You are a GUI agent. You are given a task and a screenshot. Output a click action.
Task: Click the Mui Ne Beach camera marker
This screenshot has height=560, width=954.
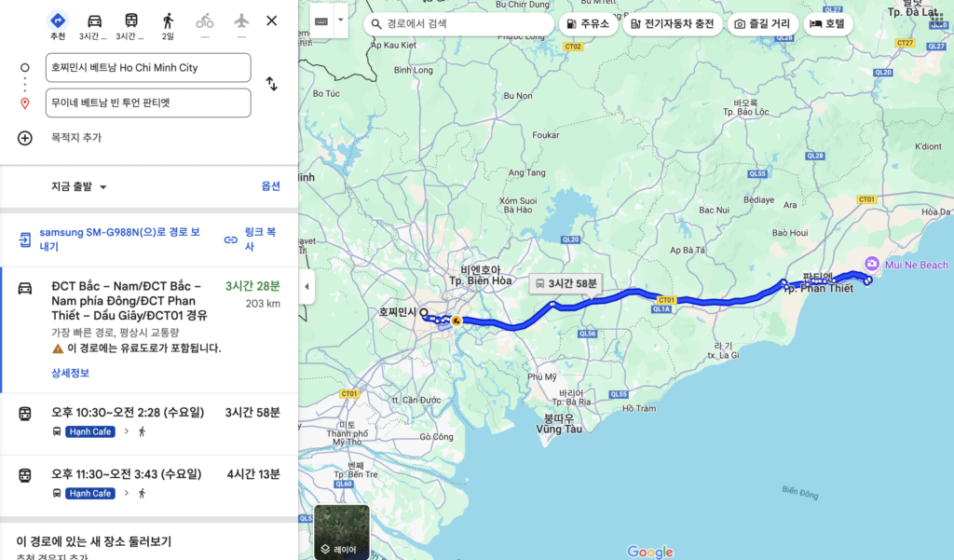pyautogui.click(x=872, y=264)
